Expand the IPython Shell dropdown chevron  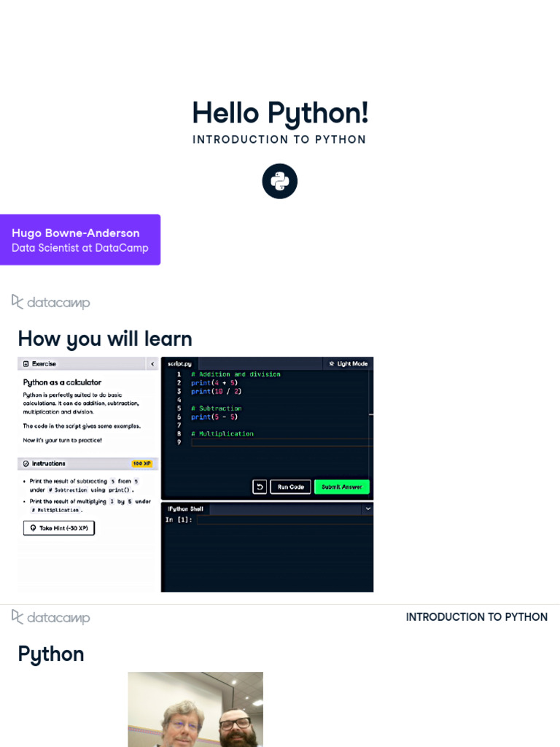(x=367, y=508)
